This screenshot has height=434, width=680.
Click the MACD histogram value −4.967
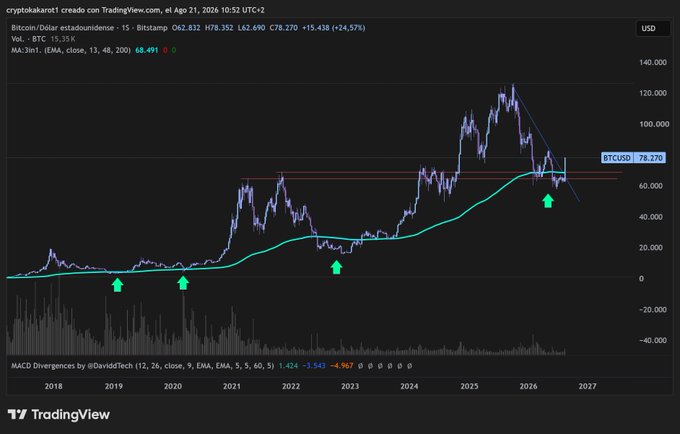pos(341,366)
